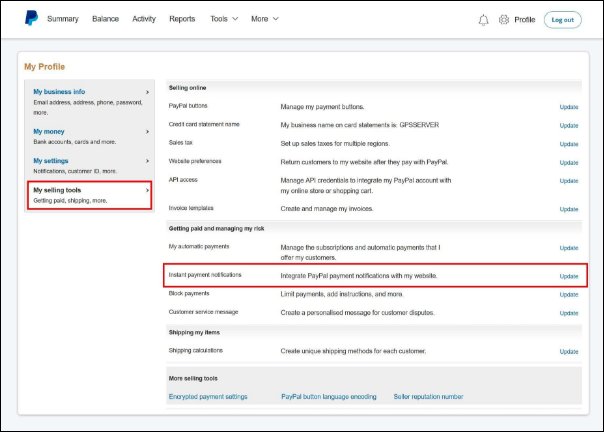Viewport: 604px width, 432px height.
Task: Expand My money arrow
Action: (x=147, y=132)
